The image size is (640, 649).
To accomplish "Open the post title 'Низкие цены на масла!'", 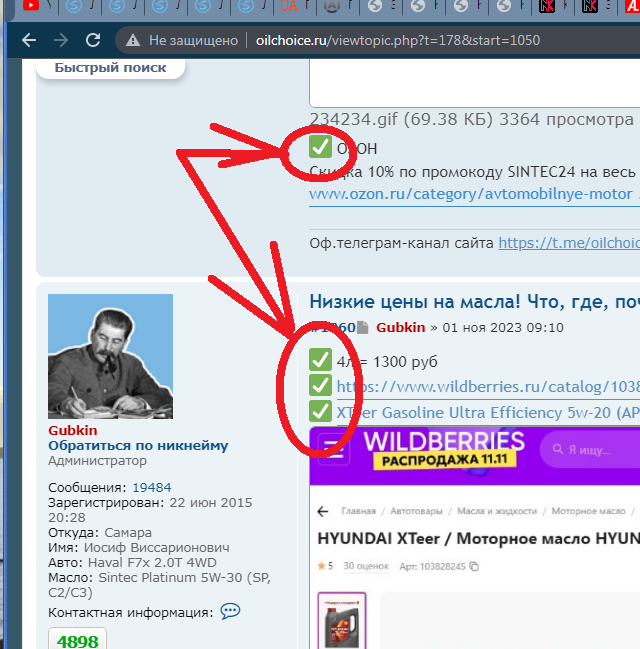I will 474,302.
